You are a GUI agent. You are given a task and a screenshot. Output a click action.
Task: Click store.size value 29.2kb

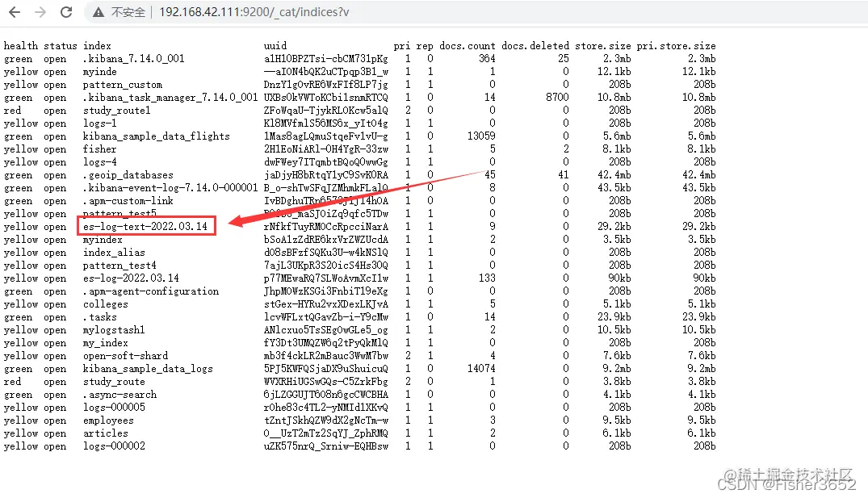coord(614,226)
